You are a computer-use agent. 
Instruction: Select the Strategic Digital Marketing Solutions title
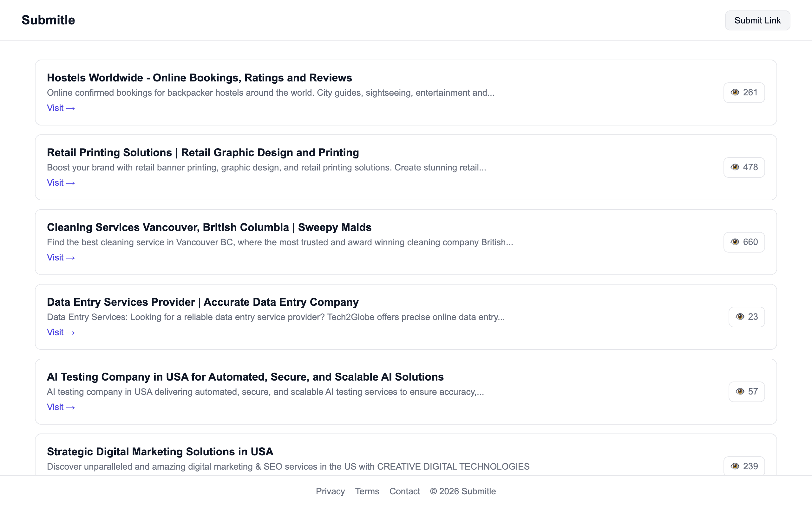(160, 451)
